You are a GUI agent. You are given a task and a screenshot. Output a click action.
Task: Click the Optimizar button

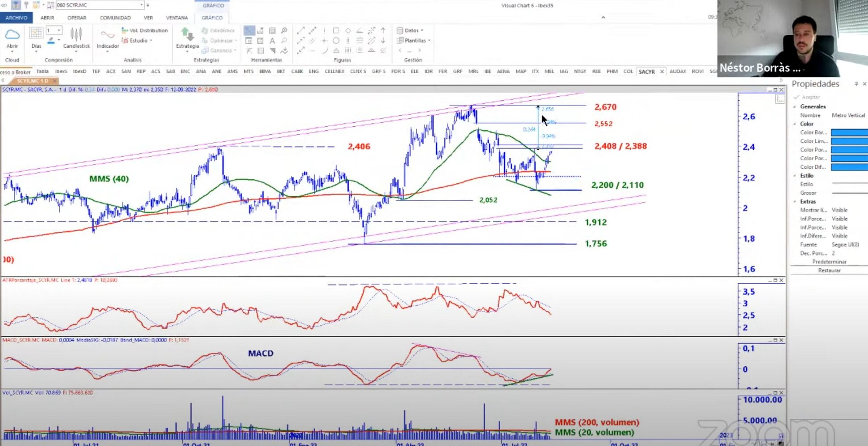click(x=218, y=41)
